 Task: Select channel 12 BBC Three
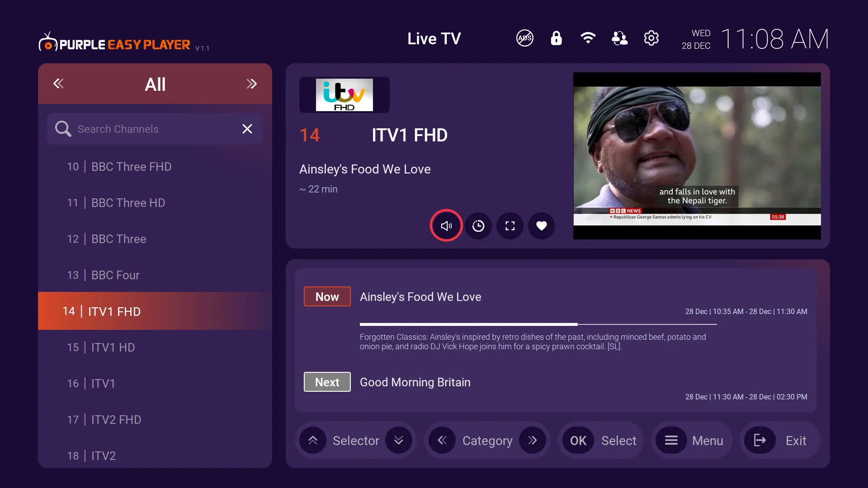[155, 239]
